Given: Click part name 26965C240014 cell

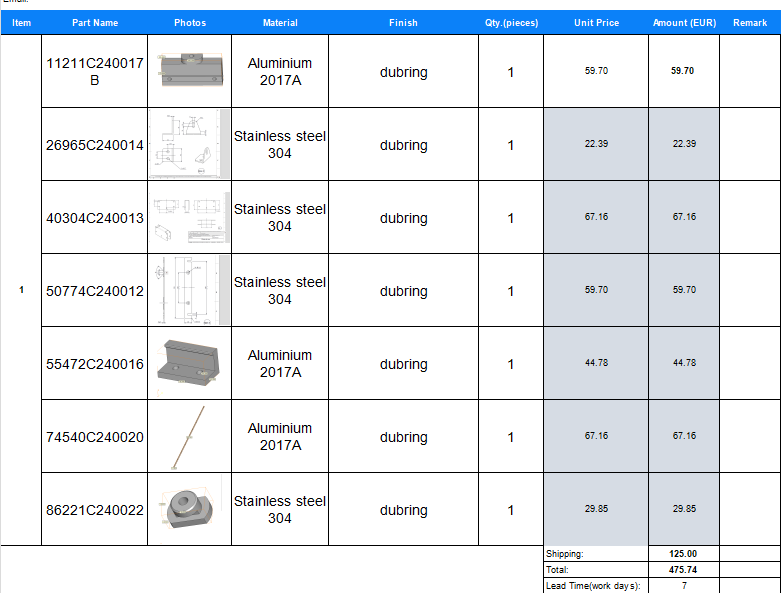Looking at the screenshot, I should pos(95,144).
